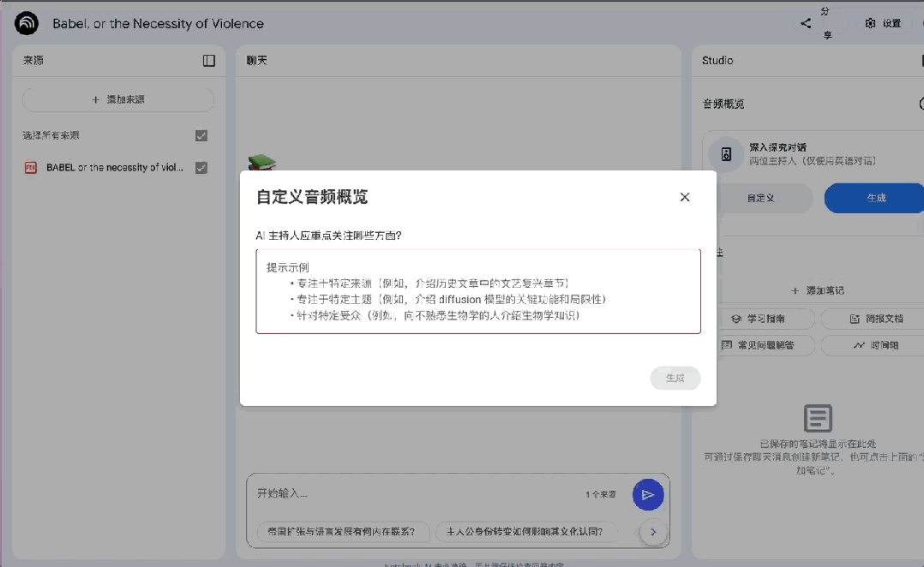Click 设置 label in header
Image resolution: width=924 pixels, height=567 pixels.
click(x=891, y=23)
